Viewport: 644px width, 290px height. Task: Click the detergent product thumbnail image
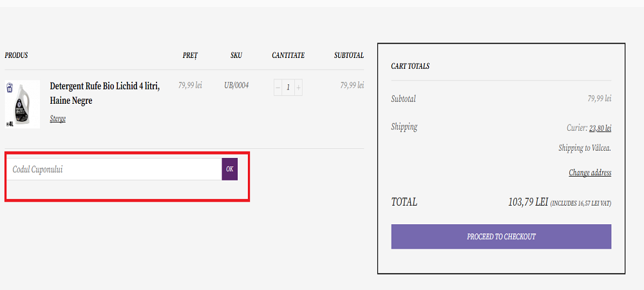tap(23, 104)
